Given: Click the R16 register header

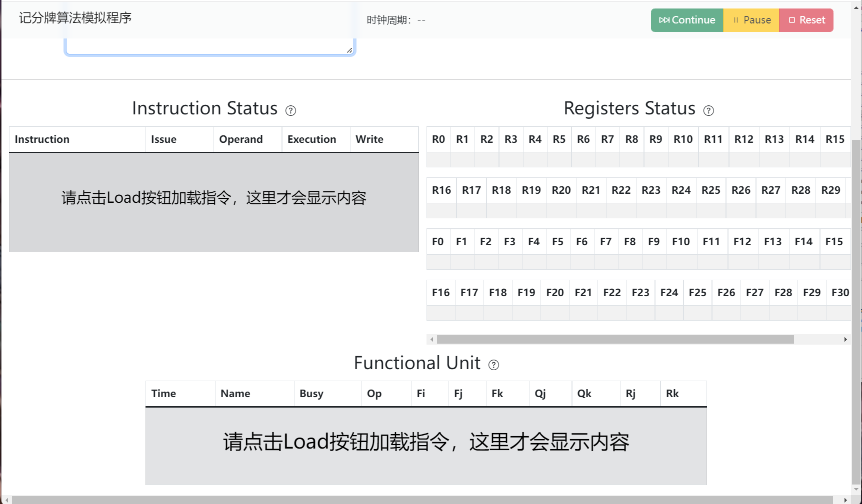Looking at the screenshot, I should pyautogui.click(x=441, y=190).
